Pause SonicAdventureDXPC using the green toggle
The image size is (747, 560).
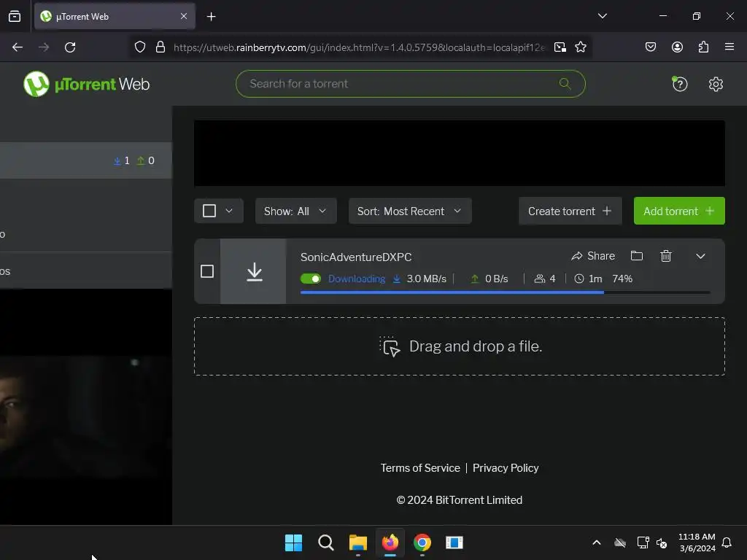(311, 279)
